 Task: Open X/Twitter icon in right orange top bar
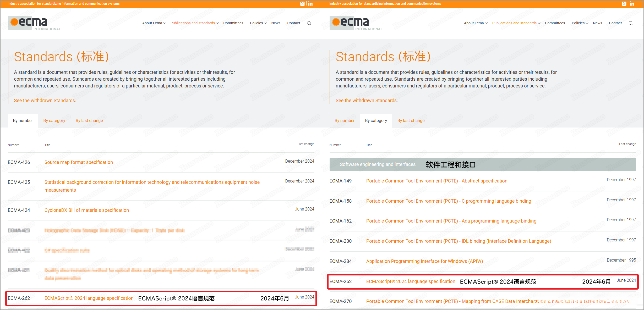tap(624, 4)
